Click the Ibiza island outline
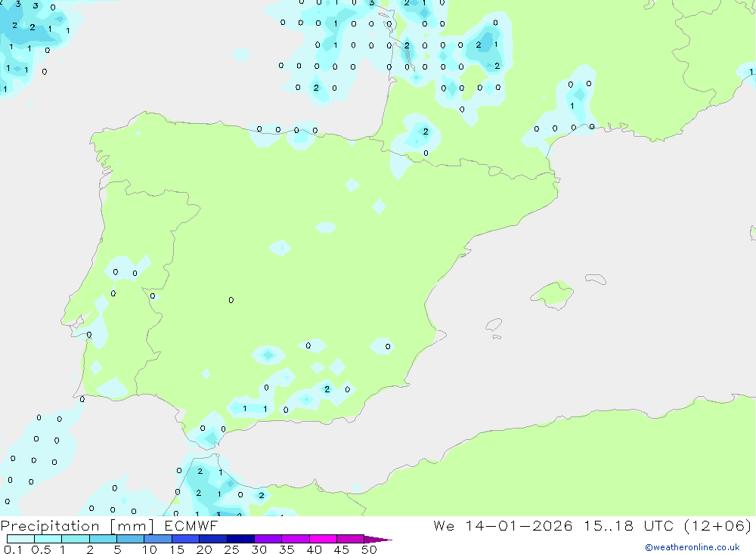 click(x=494, y=325)
